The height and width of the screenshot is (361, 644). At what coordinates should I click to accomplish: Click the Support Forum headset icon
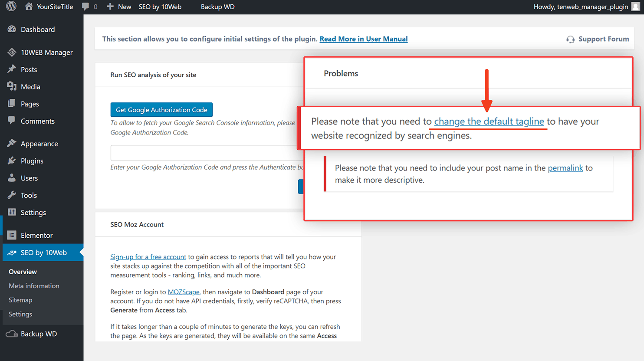570,39
